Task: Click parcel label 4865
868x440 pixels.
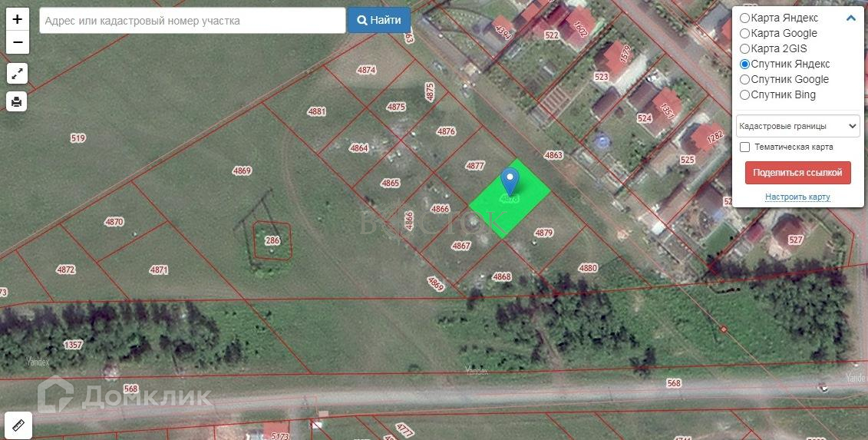Action: click(391, 183)
